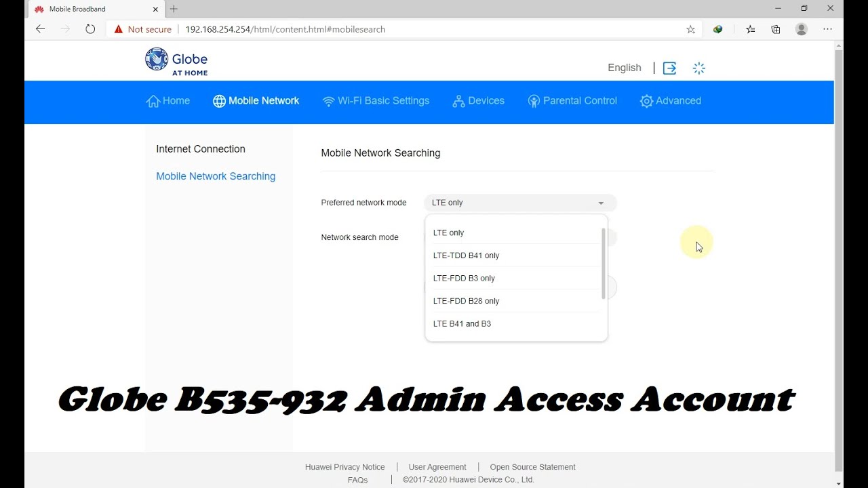Open the Mobile Network navigation tab

click(x=256, y=101)
